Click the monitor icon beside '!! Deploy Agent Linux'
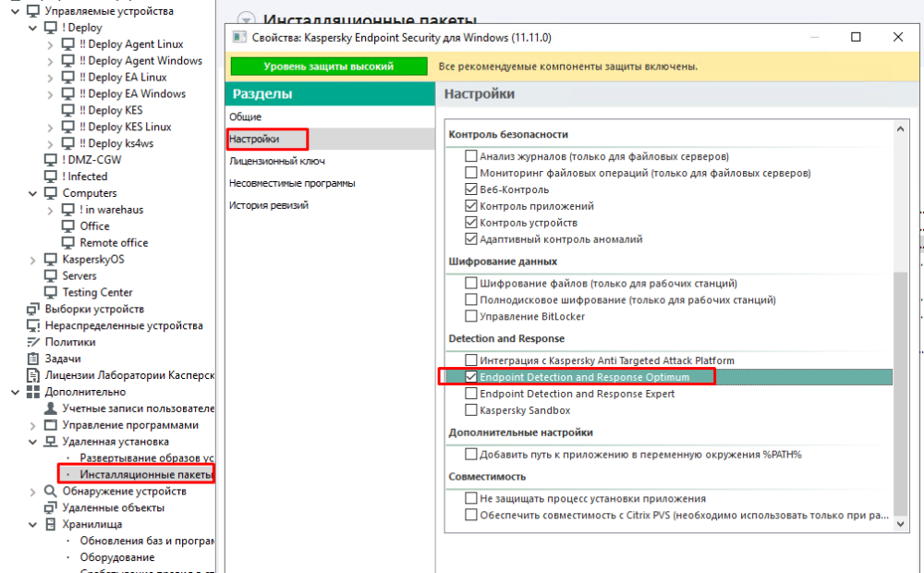The width and height of the screenshot is (924, 573). 68,44
